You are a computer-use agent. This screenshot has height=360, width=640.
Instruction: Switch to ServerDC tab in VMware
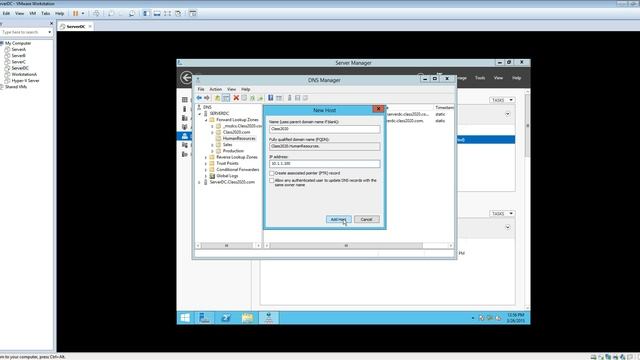[x=76, y=27]
